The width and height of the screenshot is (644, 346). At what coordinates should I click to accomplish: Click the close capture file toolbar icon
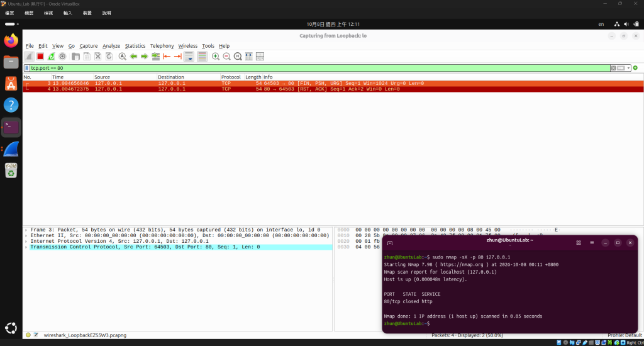[x=97, y=56]
